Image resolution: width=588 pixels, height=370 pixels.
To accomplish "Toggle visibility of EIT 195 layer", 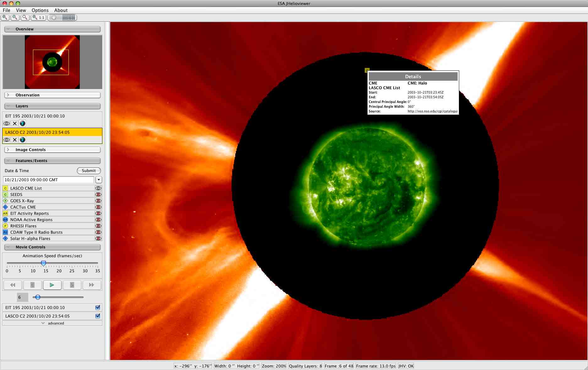I will (7, 123).
